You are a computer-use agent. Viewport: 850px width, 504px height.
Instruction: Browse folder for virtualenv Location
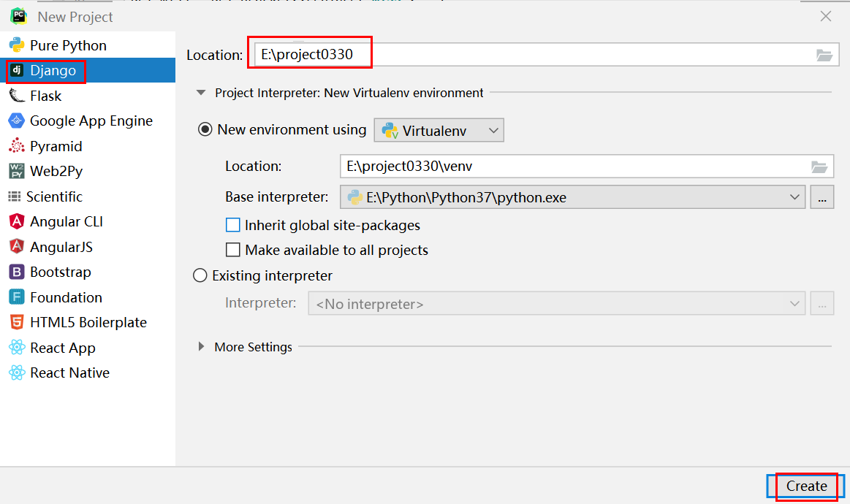tap(819, 167)
